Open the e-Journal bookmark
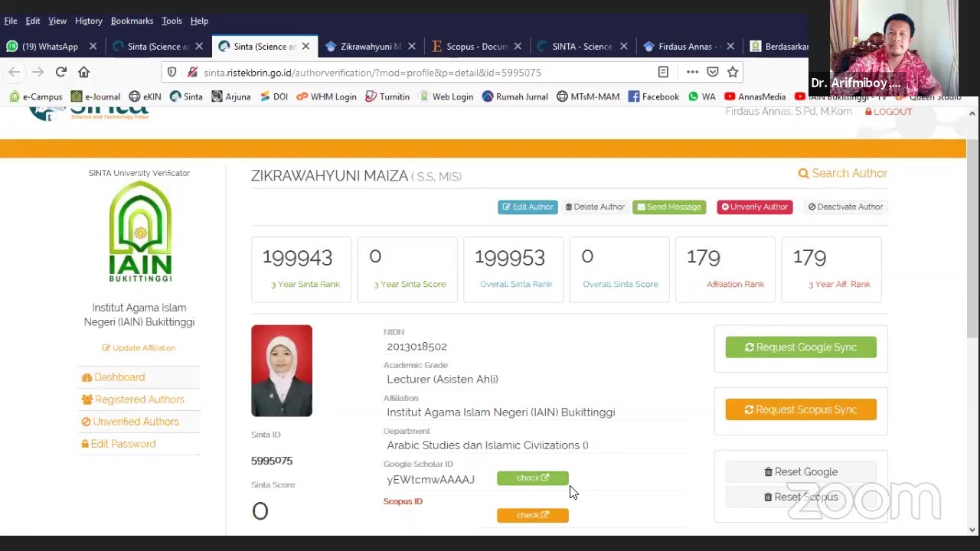This screenshot has height=551, width=980. 96,96
